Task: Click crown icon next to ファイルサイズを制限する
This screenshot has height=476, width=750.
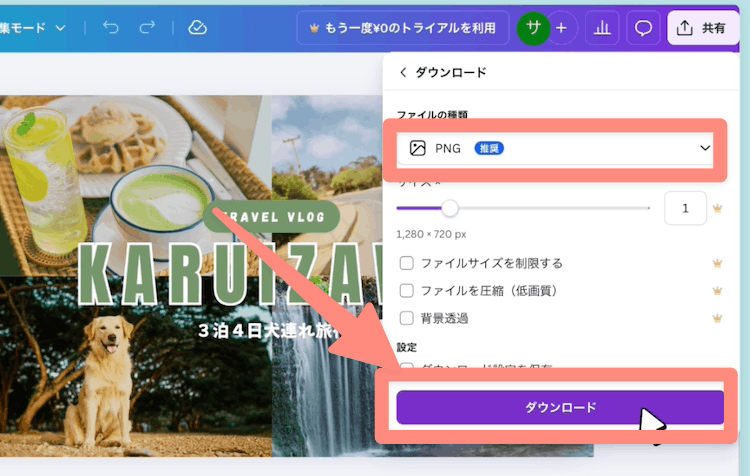Action: click(x=717, y=263)
